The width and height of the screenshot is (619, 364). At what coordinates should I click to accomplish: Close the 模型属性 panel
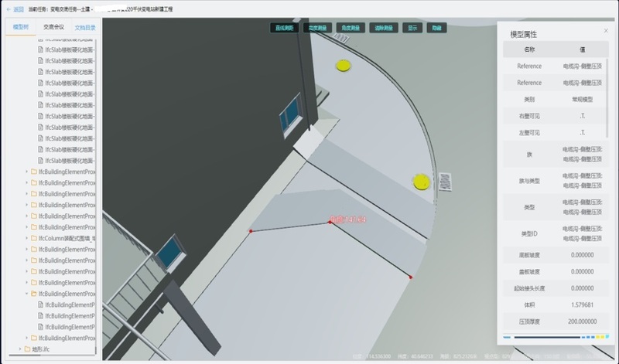coord(606,31)
